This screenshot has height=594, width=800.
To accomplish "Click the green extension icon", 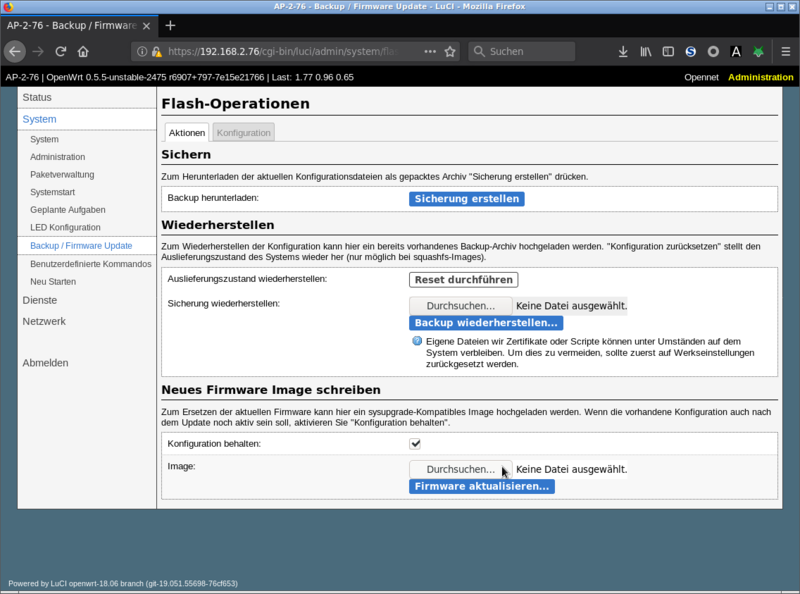I will click(x=758, y=52).
